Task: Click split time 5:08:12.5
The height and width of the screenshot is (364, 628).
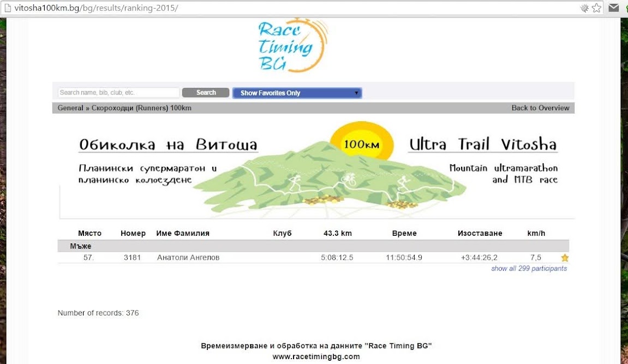Action: click(337, 258)
